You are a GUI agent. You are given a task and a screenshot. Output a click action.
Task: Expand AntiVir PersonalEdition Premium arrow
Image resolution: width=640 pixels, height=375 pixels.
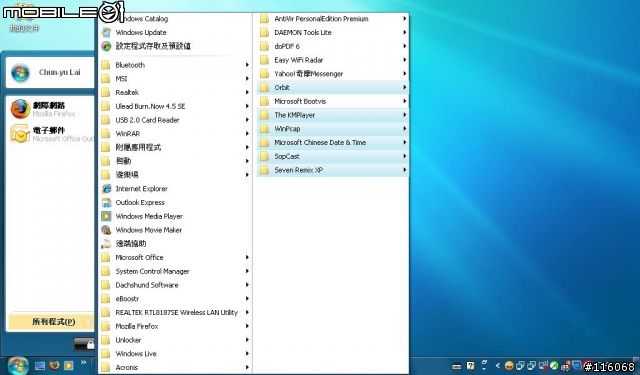[404, 19]
